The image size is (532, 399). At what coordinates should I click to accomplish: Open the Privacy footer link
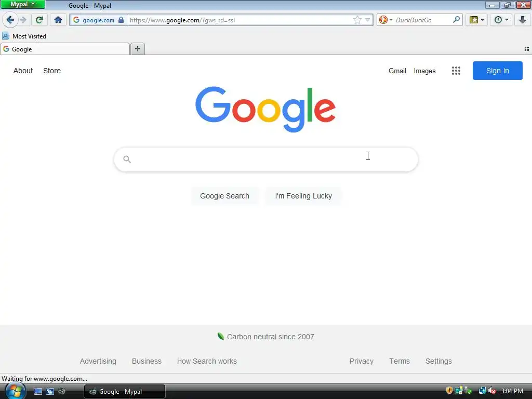[362, 361]
